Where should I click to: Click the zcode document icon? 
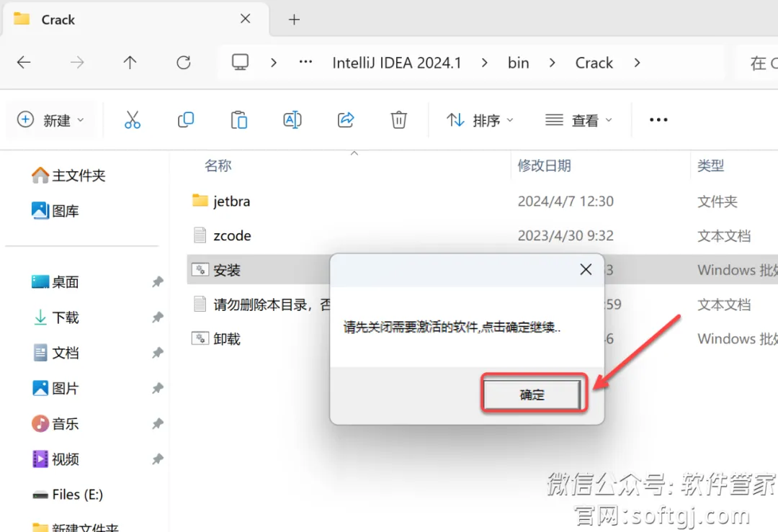tap(200, 235)
